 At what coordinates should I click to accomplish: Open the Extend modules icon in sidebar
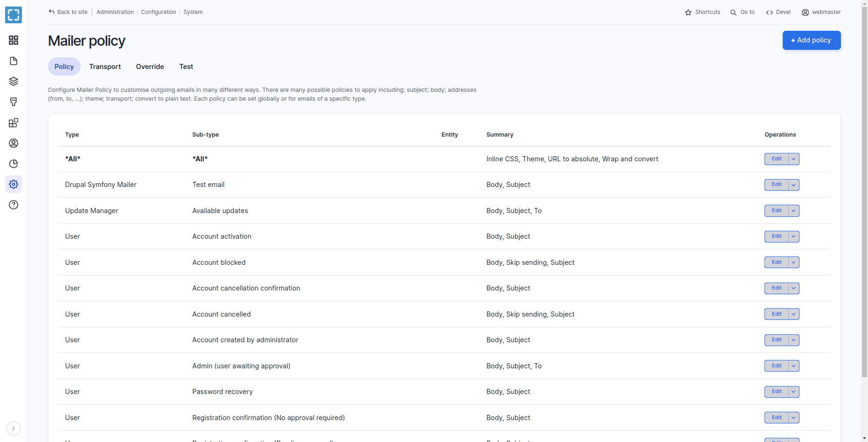coord(14,123)
